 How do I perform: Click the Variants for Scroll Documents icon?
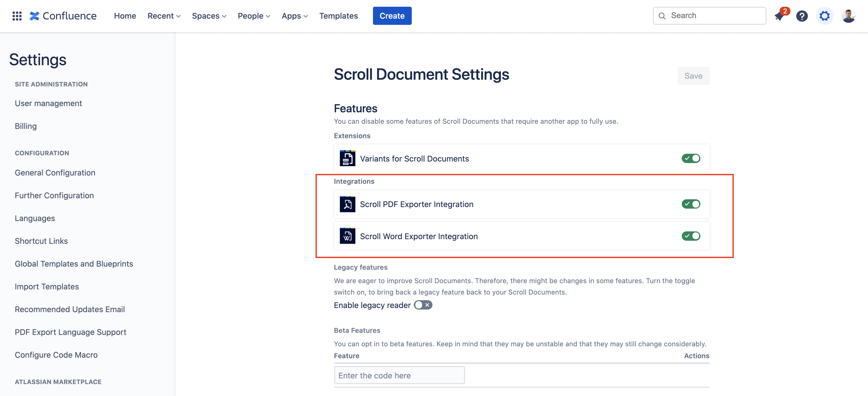click(x=347, y=159)
